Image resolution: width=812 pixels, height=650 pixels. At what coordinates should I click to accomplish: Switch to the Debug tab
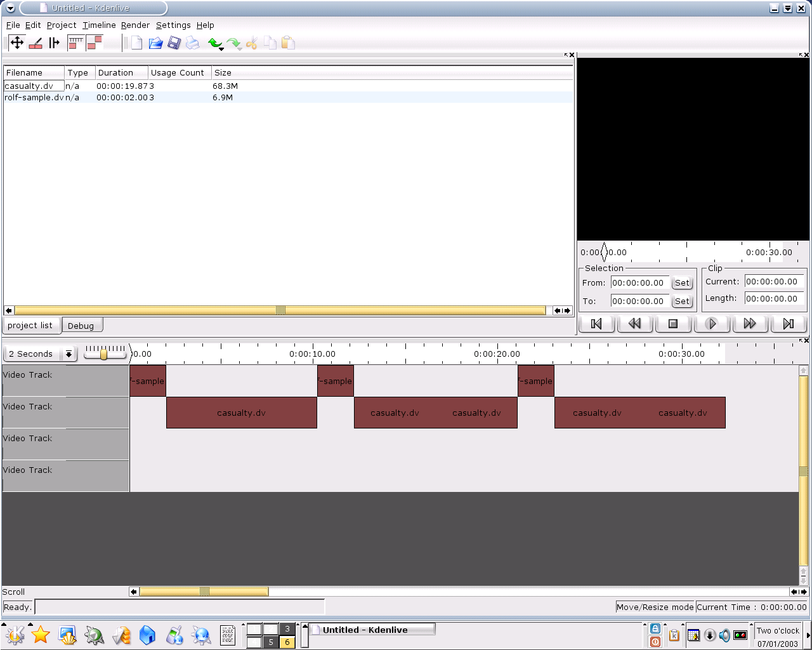point(81,326)
